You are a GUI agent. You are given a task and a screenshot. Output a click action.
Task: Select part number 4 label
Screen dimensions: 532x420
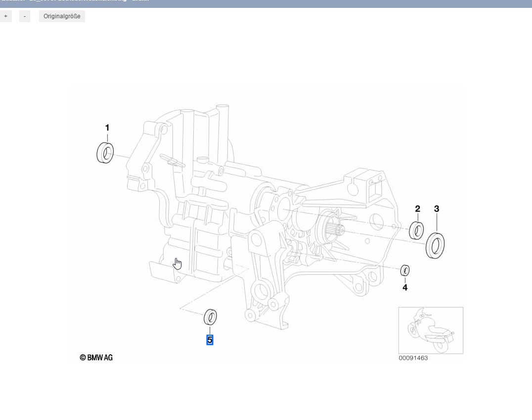click(x=405, y=287)
